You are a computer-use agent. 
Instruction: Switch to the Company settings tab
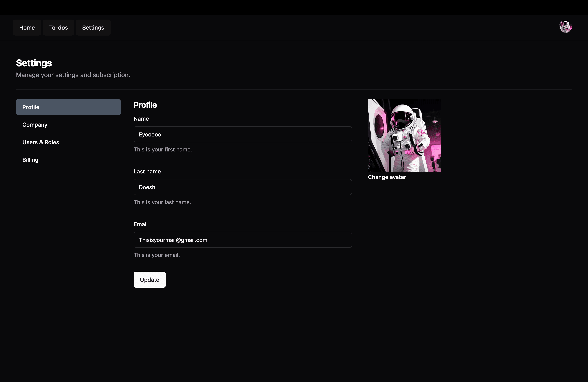tap(35, 125)
